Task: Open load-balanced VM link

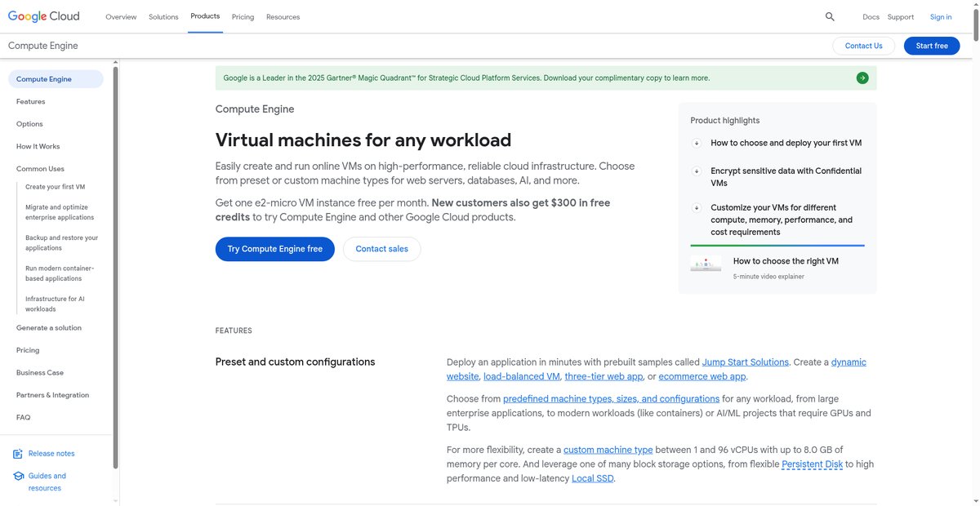Action: pyautogui.click(x=522, y=377)
